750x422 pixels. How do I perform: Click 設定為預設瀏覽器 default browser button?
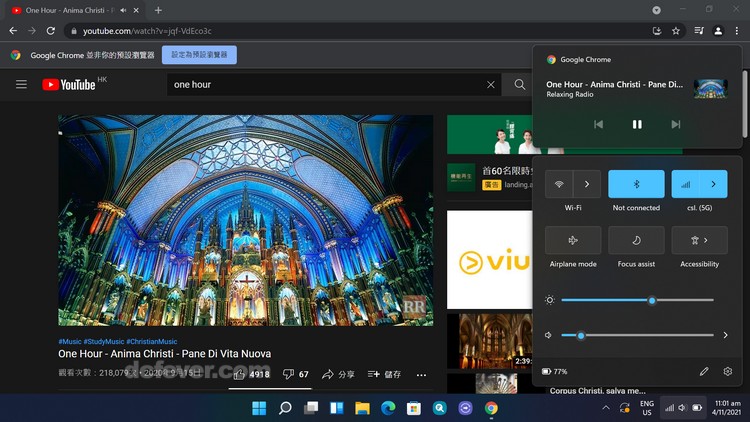point(199,55)
